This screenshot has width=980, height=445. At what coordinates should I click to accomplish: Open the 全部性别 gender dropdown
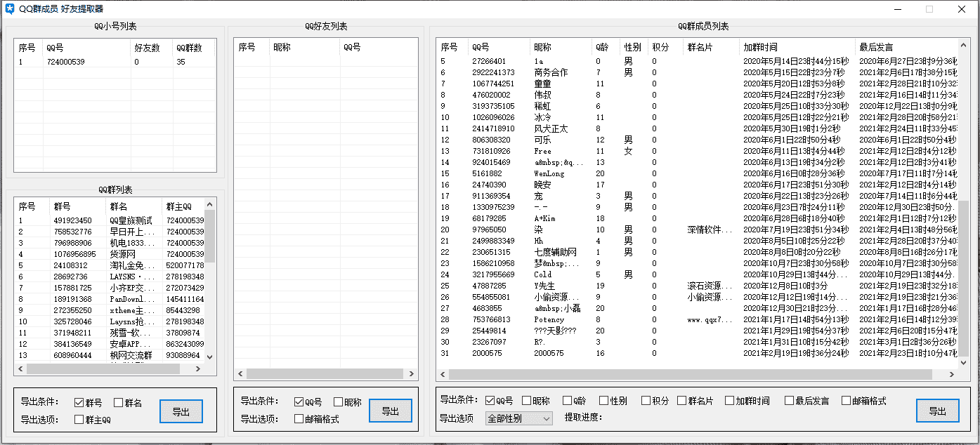coord(518,418)
